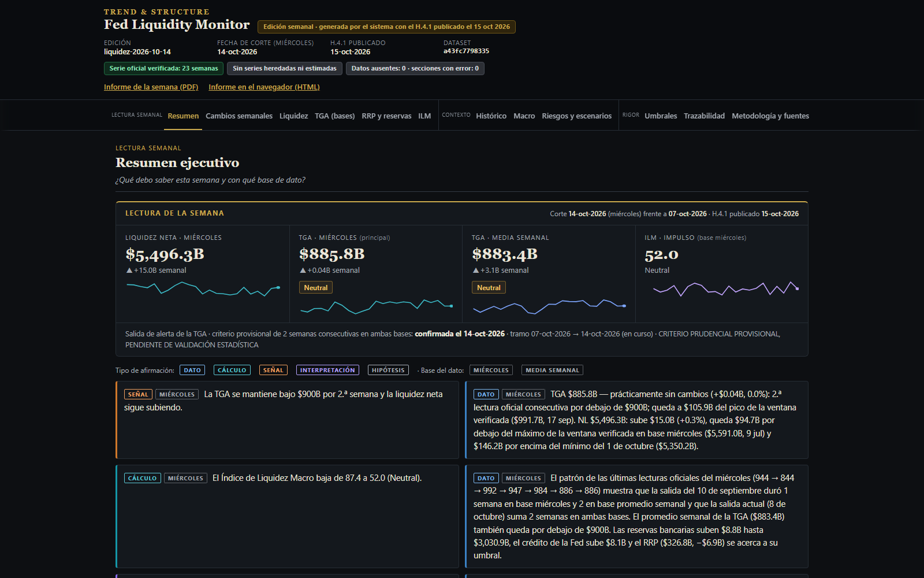Open Riesgos y escenarios tab
This screenshot has width=924, height=578.
(576, 116)
